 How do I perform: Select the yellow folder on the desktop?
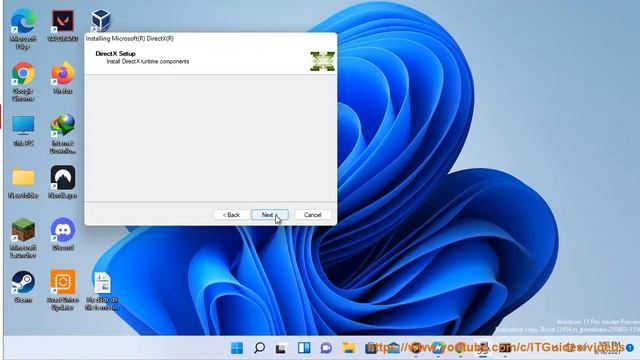[23, 182]
